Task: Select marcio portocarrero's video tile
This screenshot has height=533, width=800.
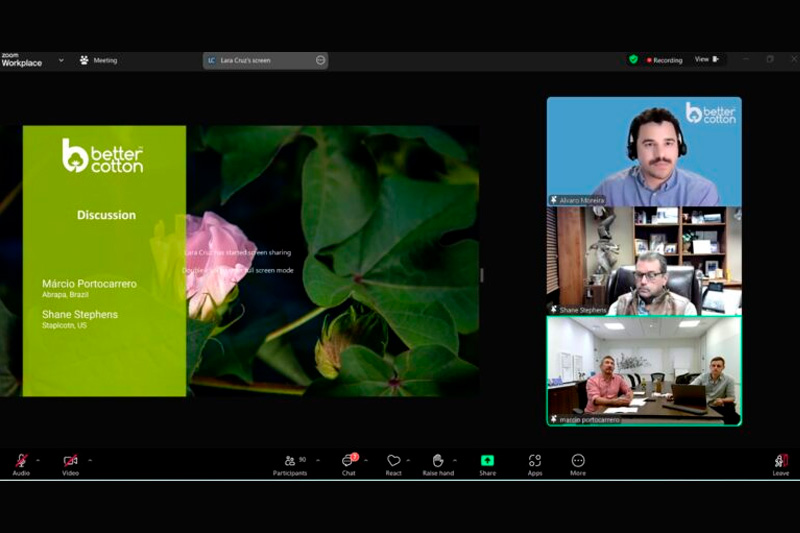Action: [x=644, y=371]
